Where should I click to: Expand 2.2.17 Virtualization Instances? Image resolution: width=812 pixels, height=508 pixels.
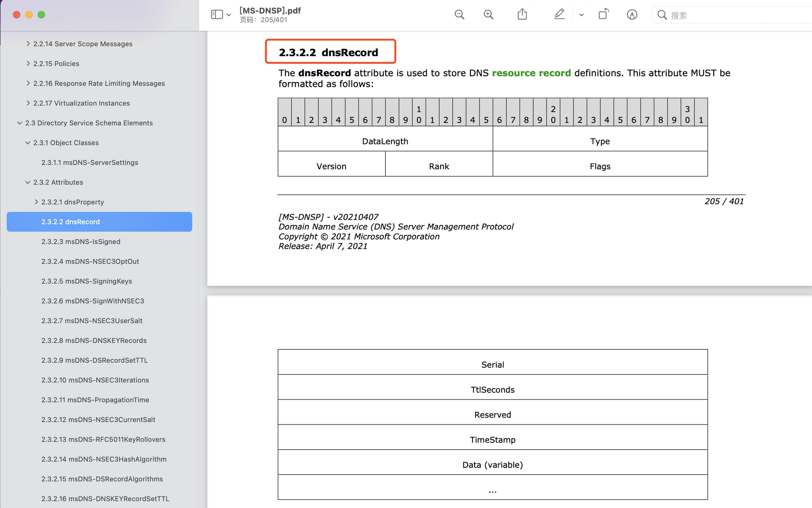tap(28, 103)
